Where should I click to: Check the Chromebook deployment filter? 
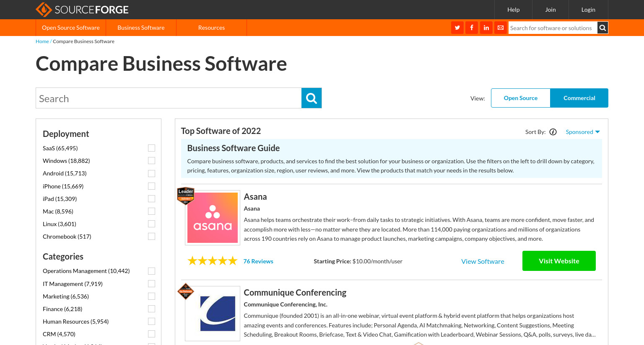click(x=151, y=236)
